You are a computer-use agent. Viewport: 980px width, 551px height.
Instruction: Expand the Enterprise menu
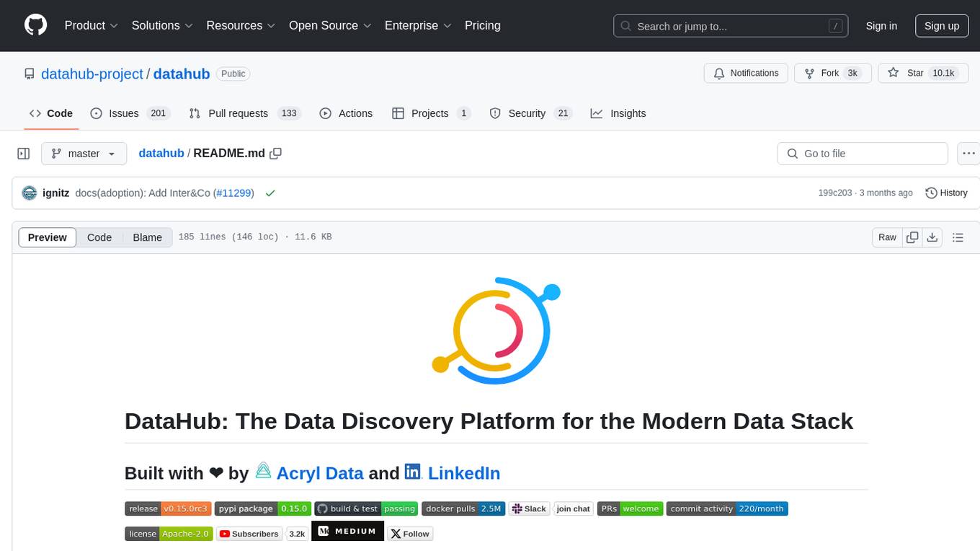pyautogui.click(x=418, y=25)
